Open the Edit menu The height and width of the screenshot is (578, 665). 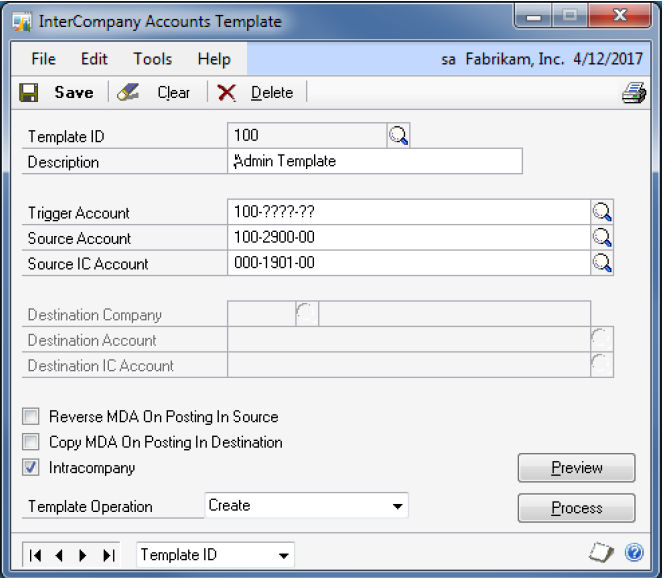(94, 59)
